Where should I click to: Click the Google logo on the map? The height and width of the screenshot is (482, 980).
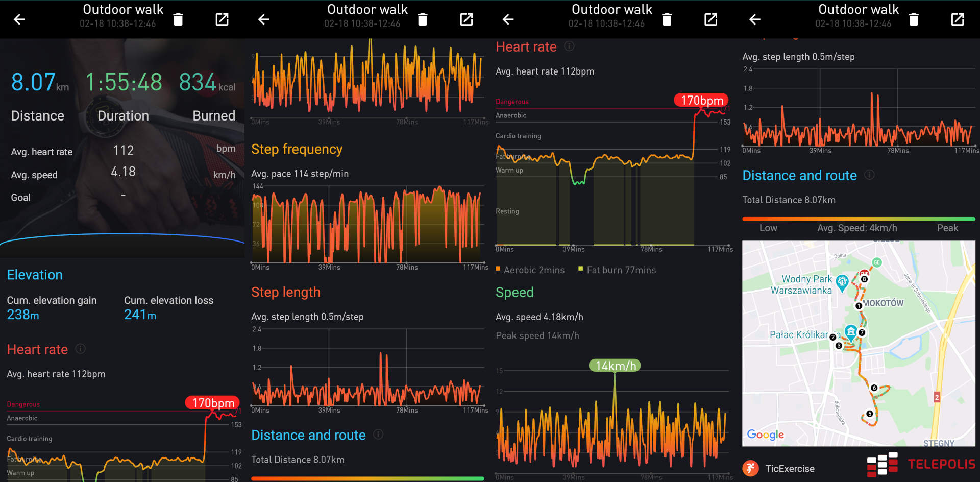(x=765, y=435)
